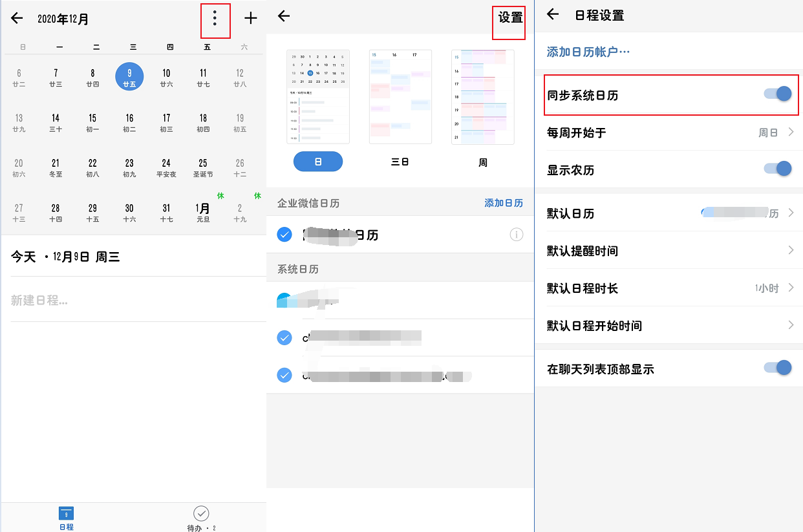The width and height of the screenshot is (803, 532).
Task: Open 默认提醒时间 chevron
Action: (791, 250)
